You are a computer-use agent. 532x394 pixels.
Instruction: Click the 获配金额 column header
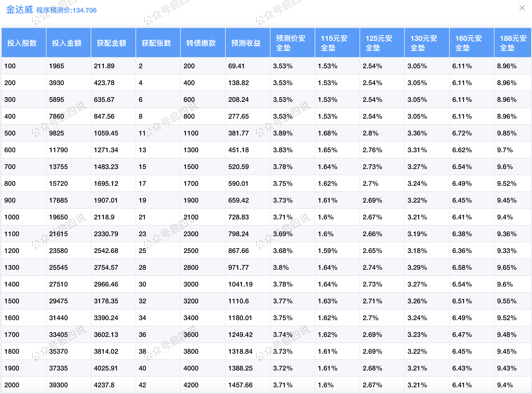coord(111,43)
